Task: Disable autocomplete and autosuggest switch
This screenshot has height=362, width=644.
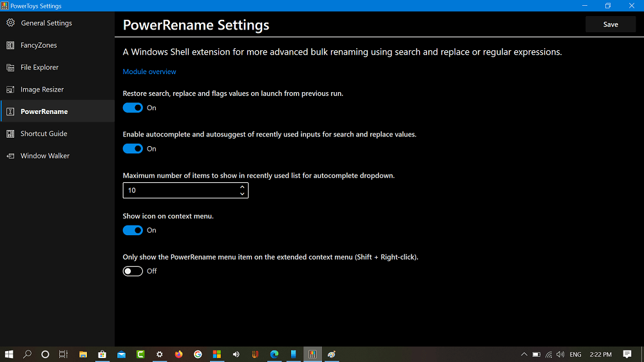Action: pos(133,149)
